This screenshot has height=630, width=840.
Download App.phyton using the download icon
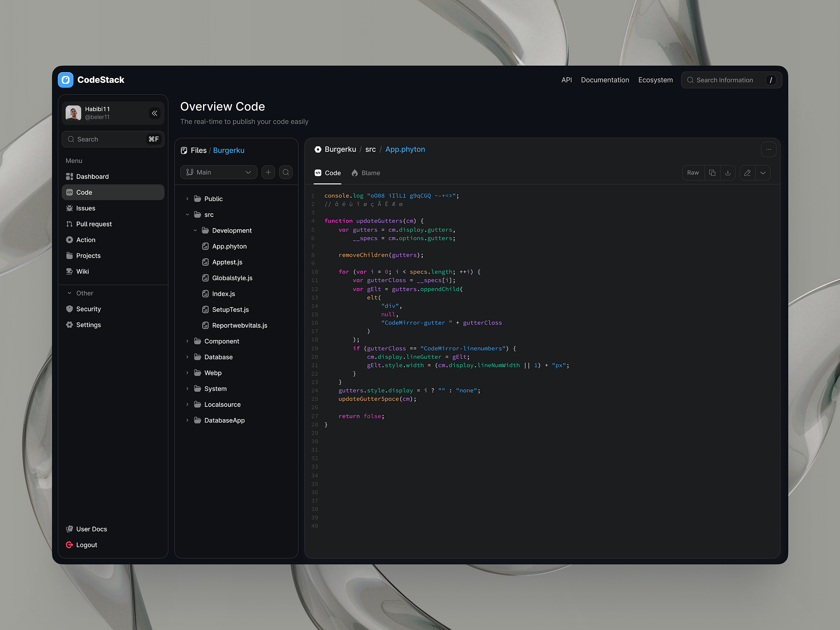pos(728,173)
